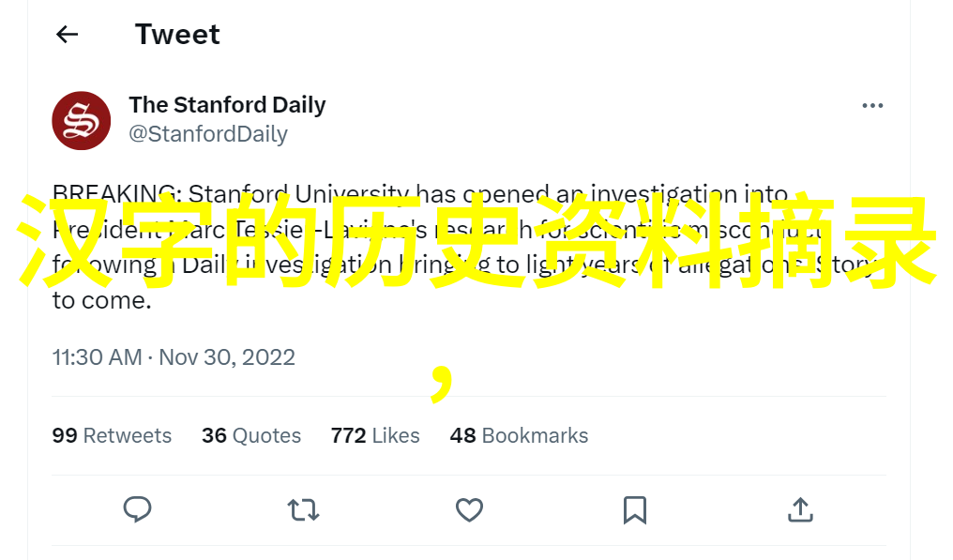Show the 772 Likes list
The width and height of the screenshot is (953, 560).
[x=375, y=435]
